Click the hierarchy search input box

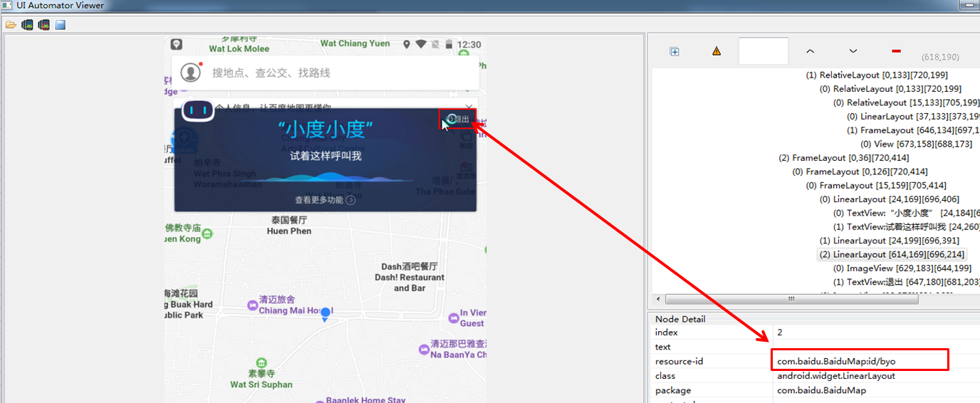[763, 51]
